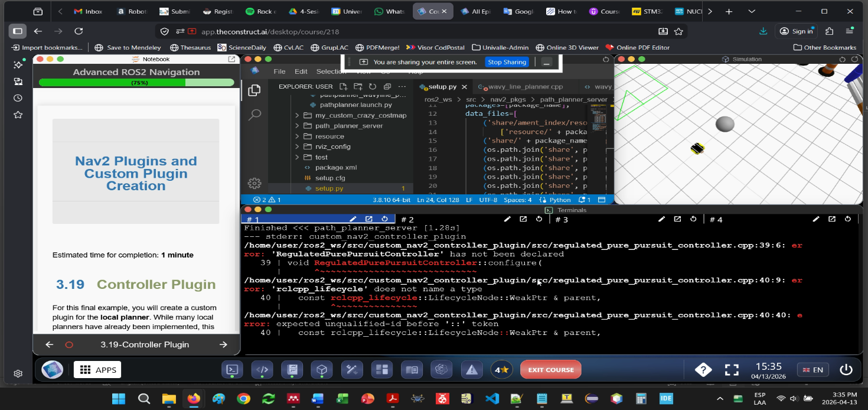Image resolution: width=868 pixels, height=410 pixels.
Task: Click the Stop Sharing button
Action: click(x=507, y=62)
